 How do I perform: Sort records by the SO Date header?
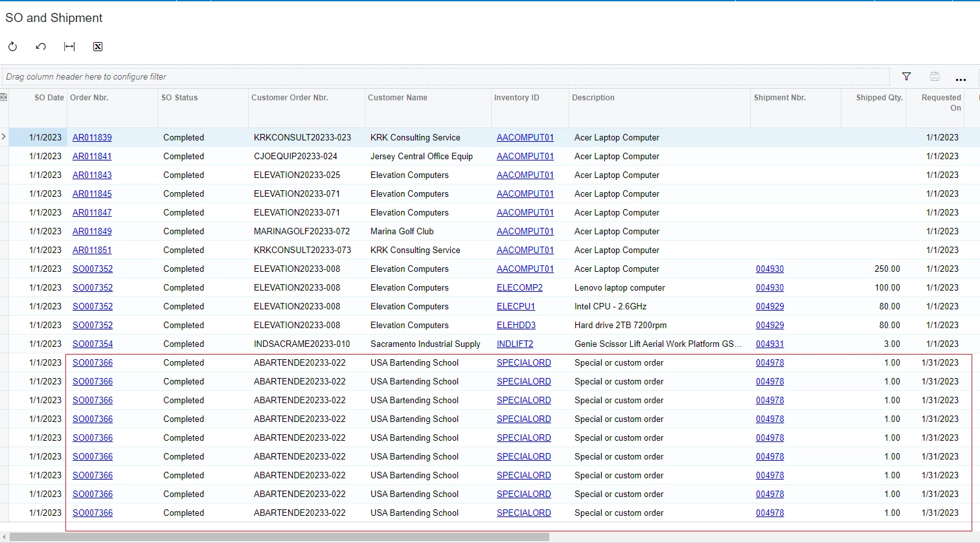(x=49, y=98)
